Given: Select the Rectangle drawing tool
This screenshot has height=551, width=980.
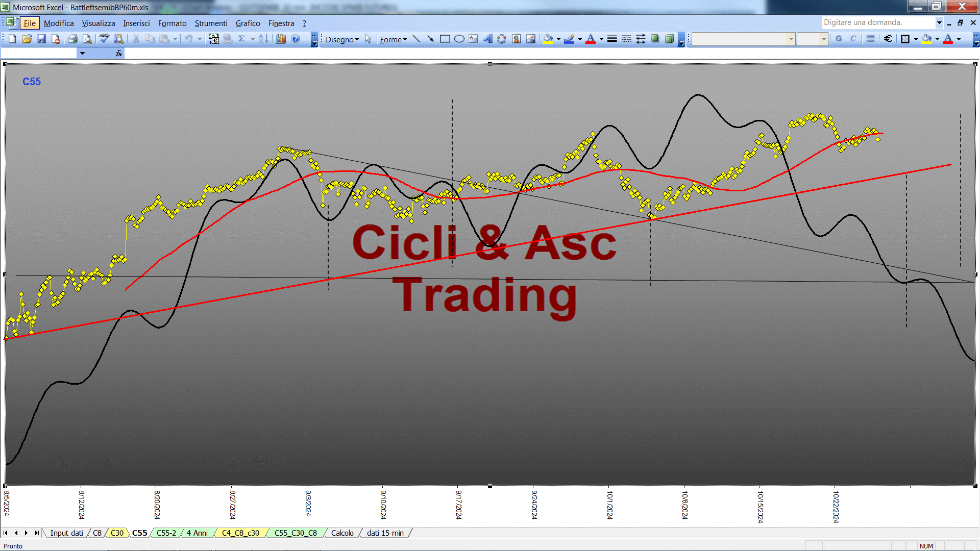Looking at the screenshot, I should [445, 39].
